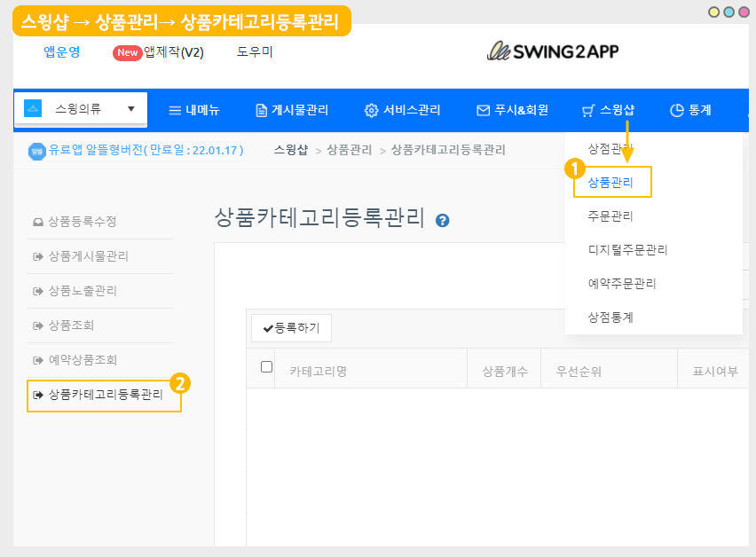Click the 스윙의류 app thumbnail icon

click(33, 109)
